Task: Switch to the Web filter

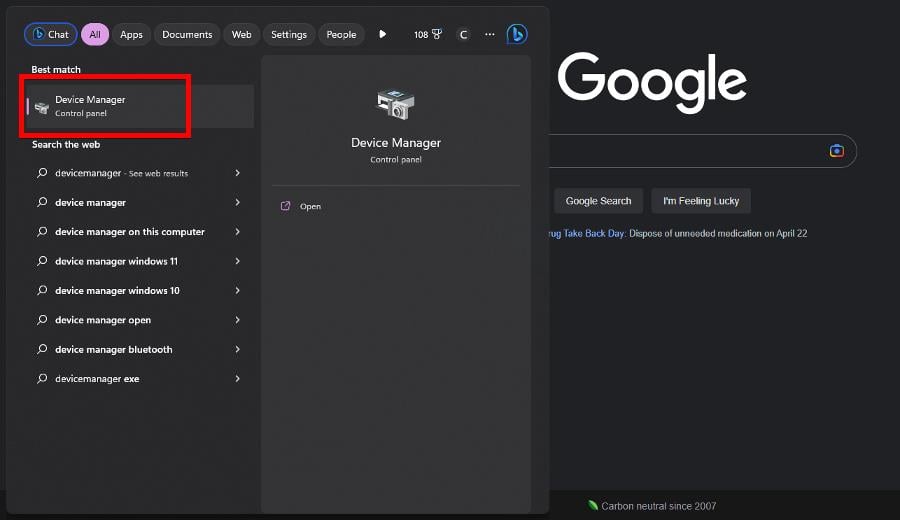Action: click(242, 34)
